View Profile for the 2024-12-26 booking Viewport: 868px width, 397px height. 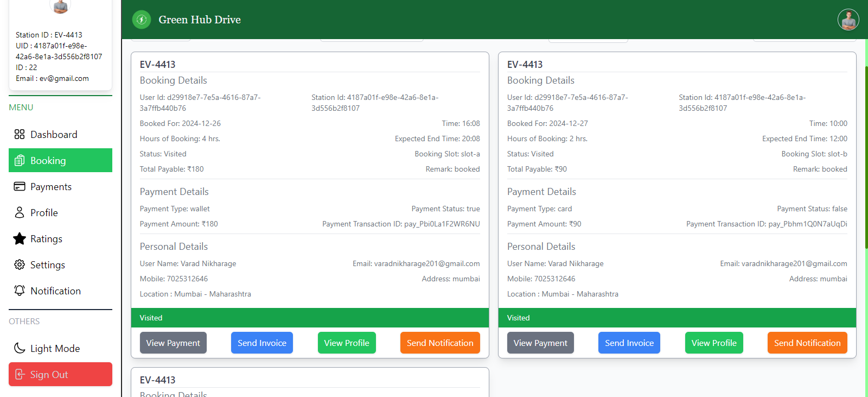click(x=347, y=343)
